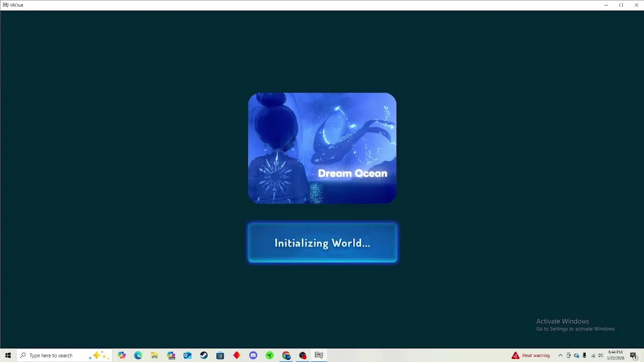Open Google Chrome from the taskbar

(x=286, y=355)
